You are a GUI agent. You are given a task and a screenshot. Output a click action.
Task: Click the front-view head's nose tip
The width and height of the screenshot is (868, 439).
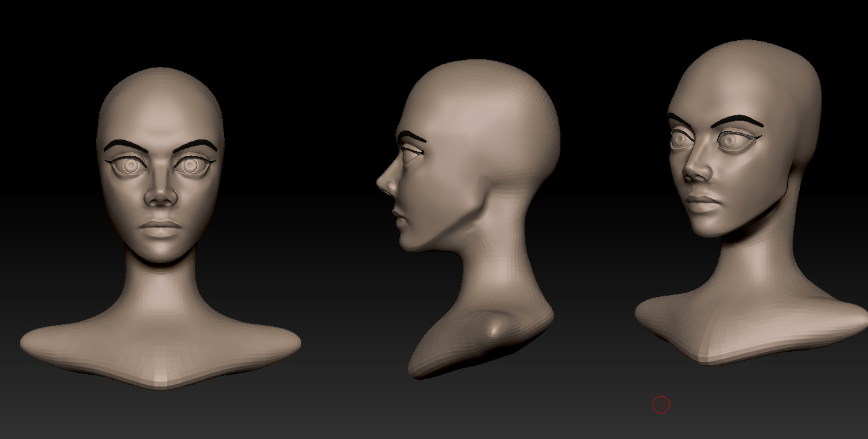pos(160,196)
